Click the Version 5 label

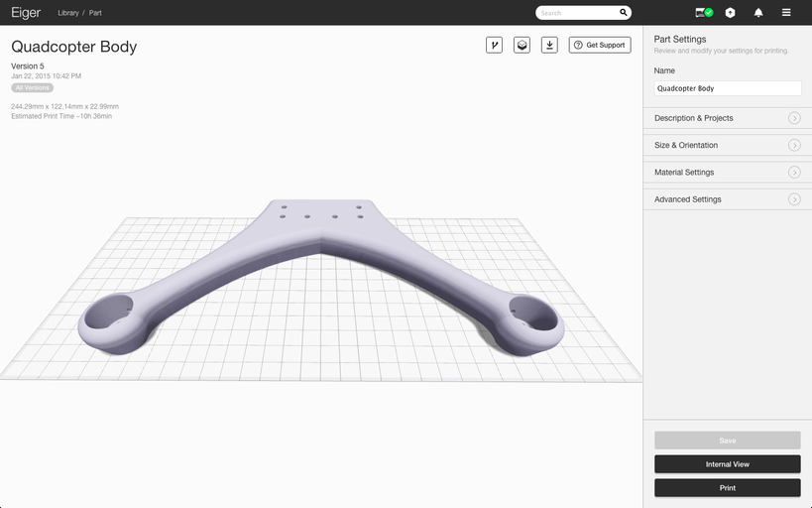pyautogui.click(x=28, y=65)
